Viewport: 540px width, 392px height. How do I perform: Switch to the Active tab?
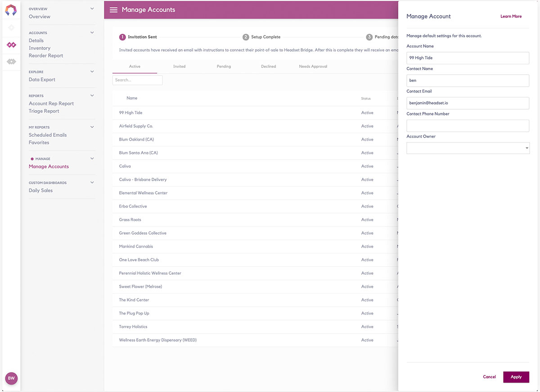(135, 67)
